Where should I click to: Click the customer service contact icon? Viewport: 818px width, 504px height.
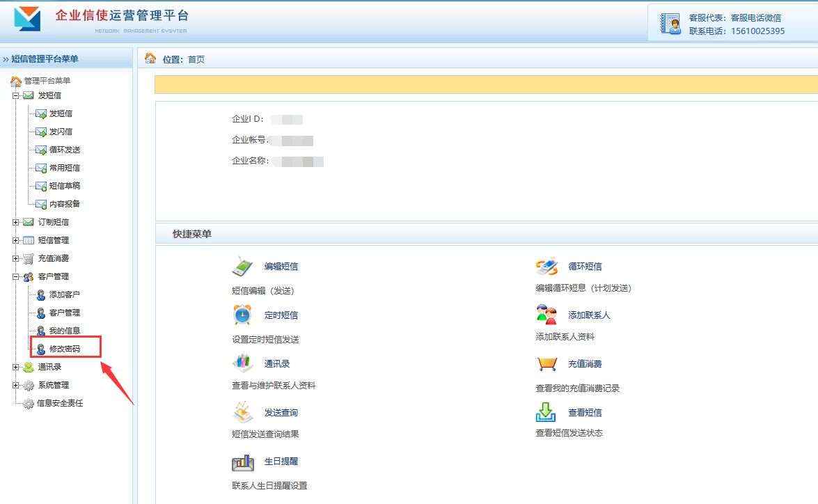670,24
